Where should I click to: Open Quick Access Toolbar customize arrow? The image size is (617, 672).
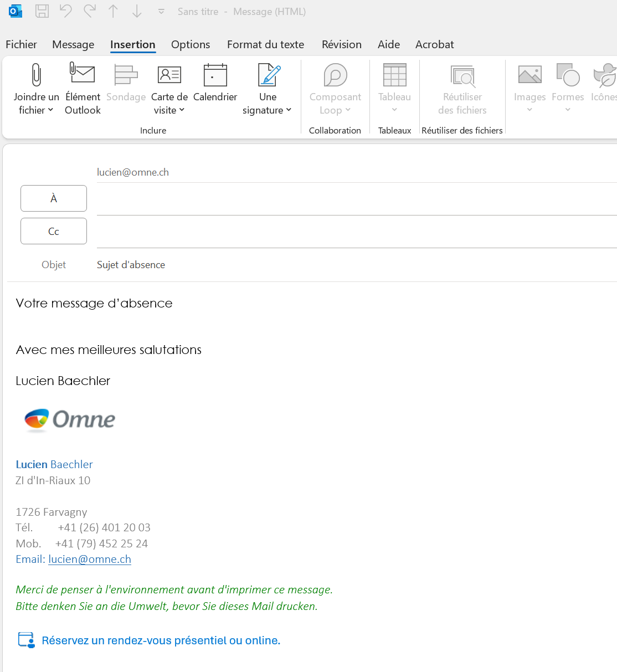pos(161,11)
